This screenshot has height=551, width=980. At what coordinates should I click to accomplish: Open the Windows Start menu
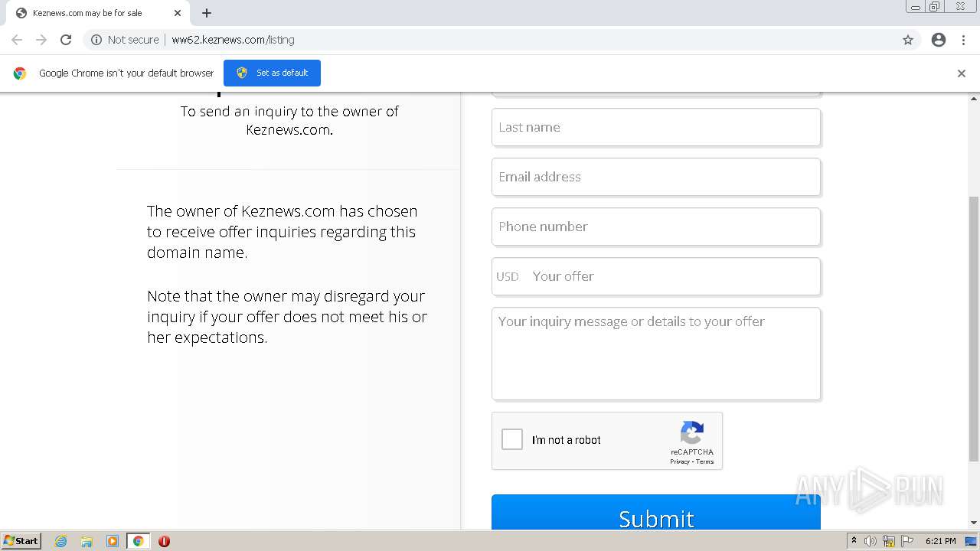tap(21, 540)
